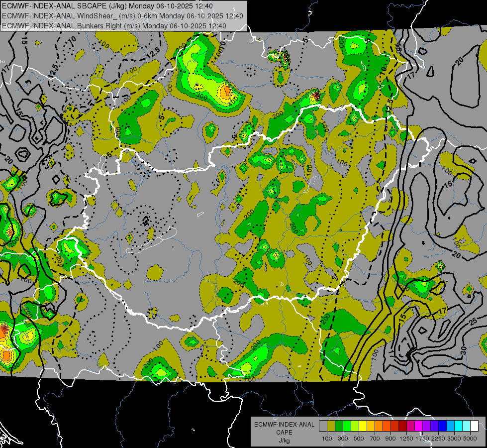Pick the pure yellow legend swatch
Screen dimensions: 487x448
pos(363,426)
